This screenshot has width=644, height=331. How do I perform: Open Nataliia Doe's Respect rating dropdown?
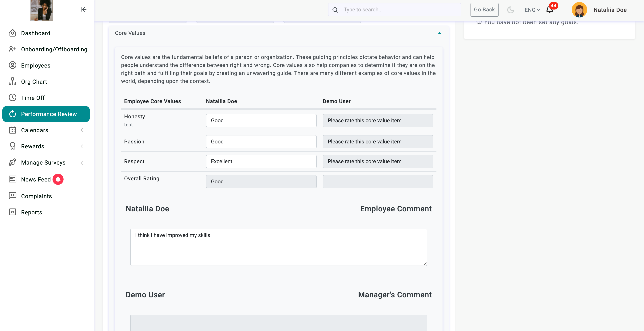261,161
